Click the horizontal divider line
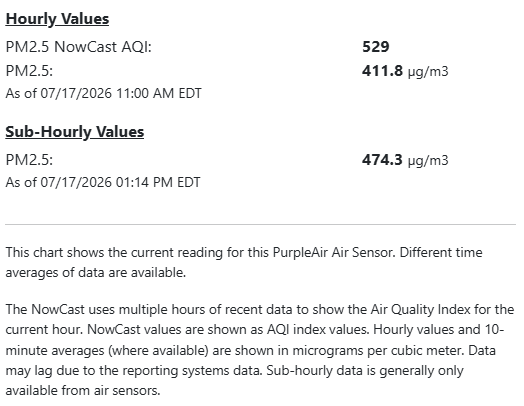This screenshot has height=406, width=524. (261, 225)
